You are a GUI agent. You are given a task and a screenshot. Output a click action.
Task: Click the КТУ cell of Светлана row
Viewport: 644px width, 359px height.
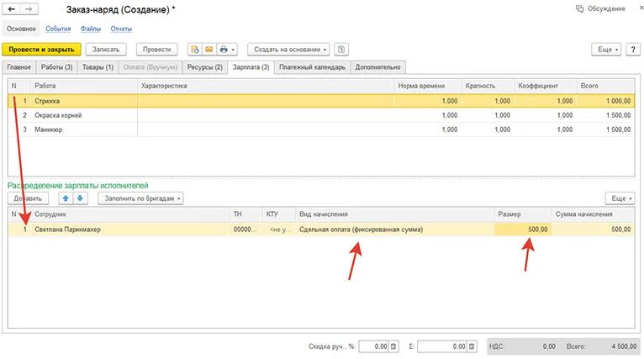coord(278,230)
